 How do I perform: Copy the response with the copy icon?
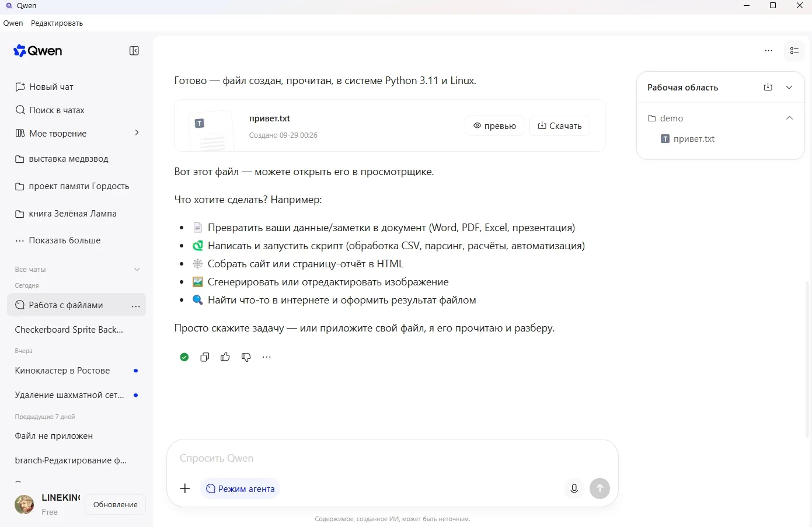tap(205, 357)
